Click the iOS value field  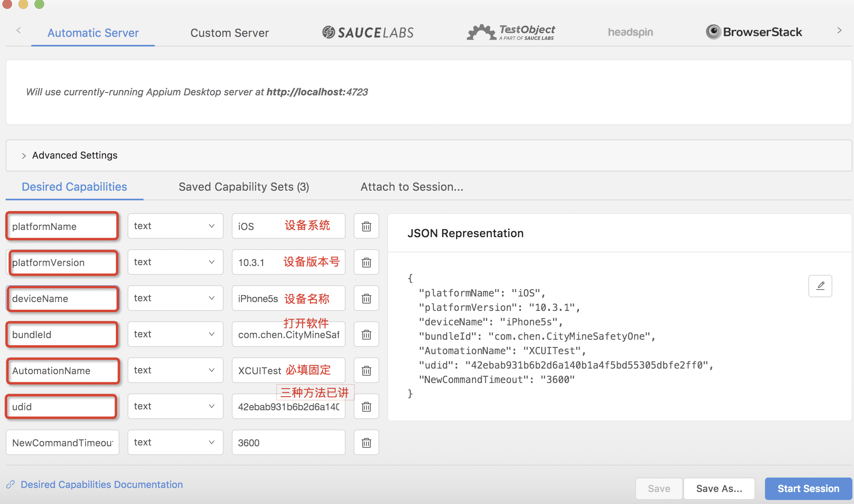[288, 226]
